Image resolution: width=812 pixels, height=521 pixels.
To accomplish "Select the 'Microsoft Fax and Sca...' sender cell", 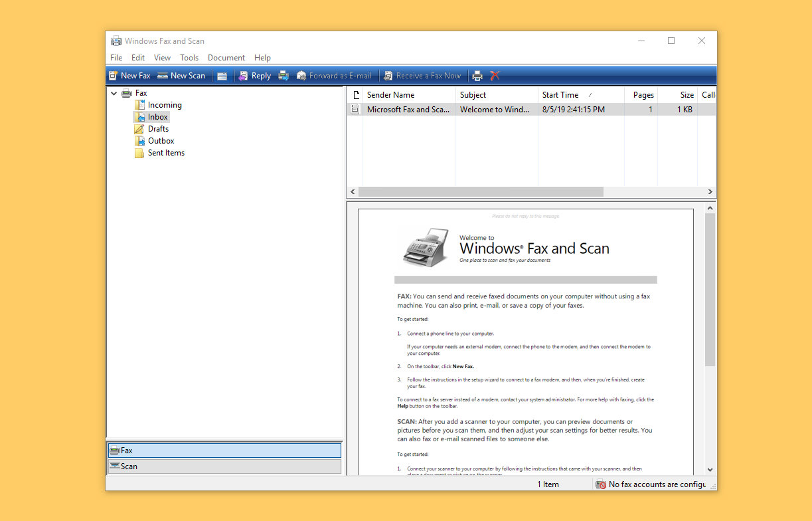I will [408, 110].
